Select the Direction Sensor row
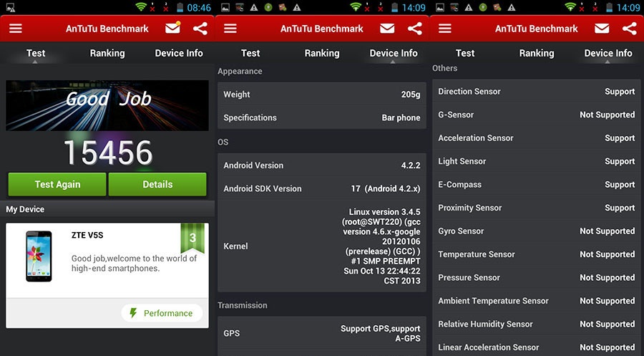 pos(537,91)
